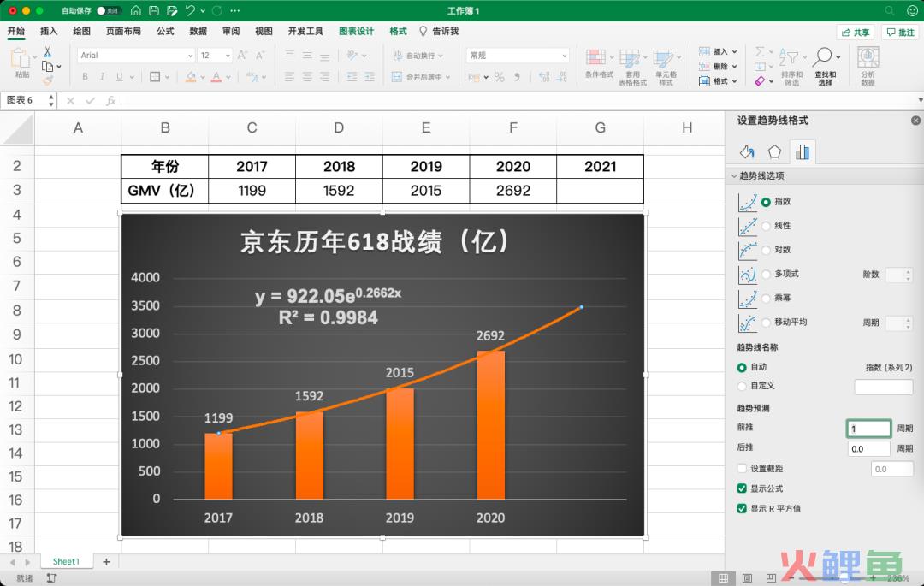The height and width of the screenshot is (586, 924).
Task: Click the Format Painter brush icon
Action: click(48, 80)
